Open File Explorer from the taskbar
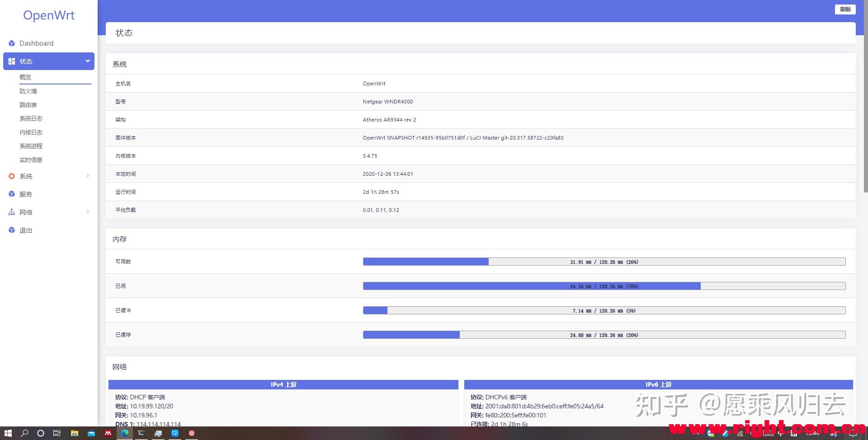868x440 pixels. pos(75,433)
